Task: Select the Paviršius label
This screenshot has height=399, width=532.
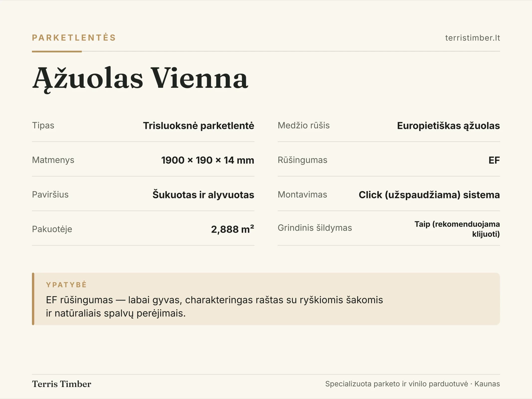Action: [50, 195]
